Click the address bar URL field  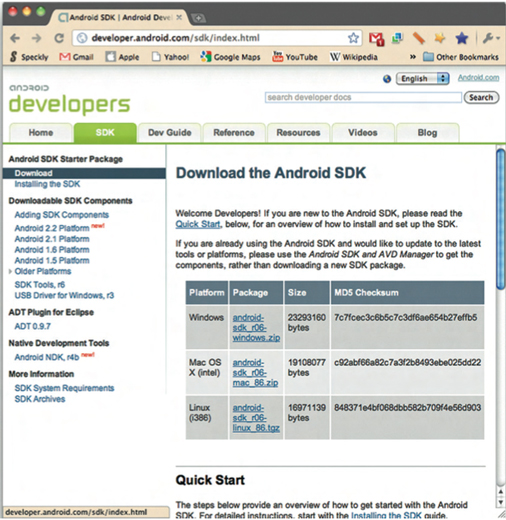coord(217,38)
